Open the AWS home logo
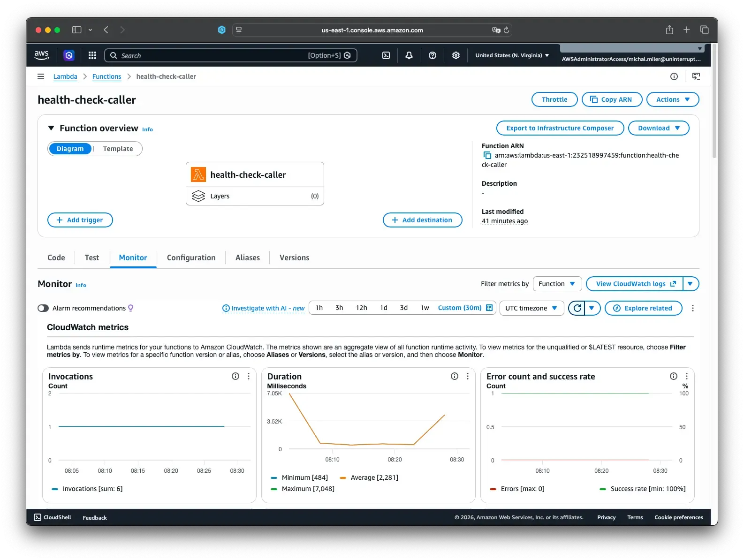 [41, 55]
